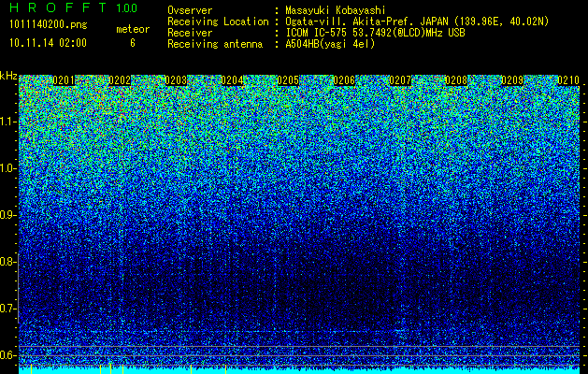Click the Ogata-vill. Akita-Pref. JAPAN location text
The height and width of the screenshot is (374, 588).
click(417, 22)
